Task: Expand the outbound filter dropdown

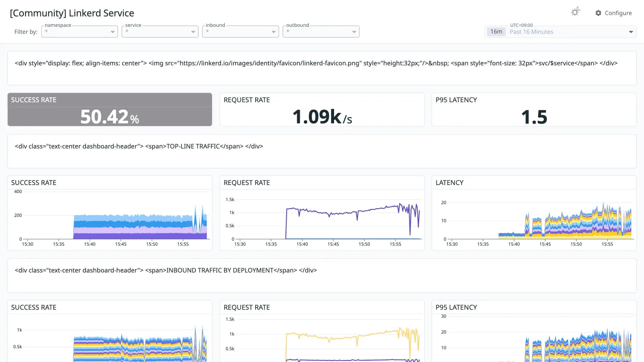Action: [321, 32]
